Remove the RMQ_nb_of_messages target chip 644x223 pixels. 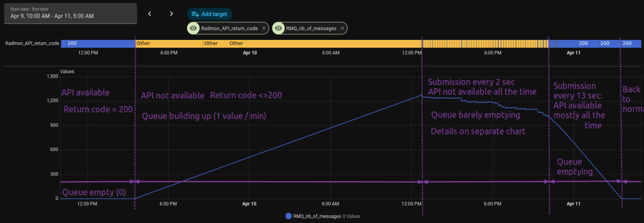click(x=343, y=28)
